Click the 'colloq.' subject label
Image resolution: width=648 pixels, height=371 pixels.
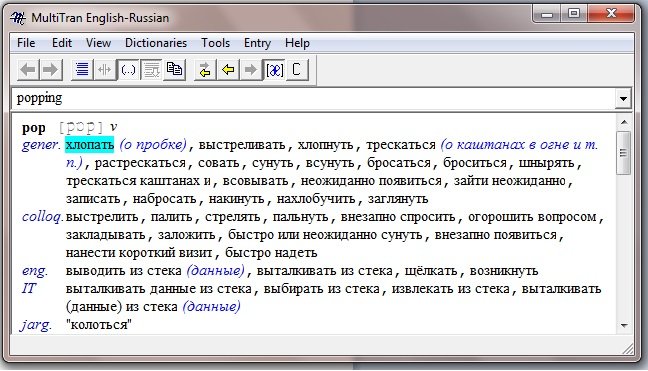tap(42, 216)
